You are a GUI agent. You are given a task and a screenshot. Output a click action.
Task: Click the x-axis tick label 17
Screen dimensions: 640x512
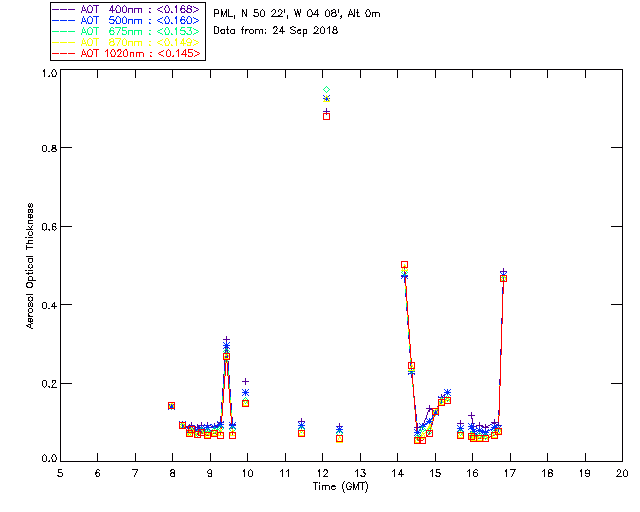point(510,473)
